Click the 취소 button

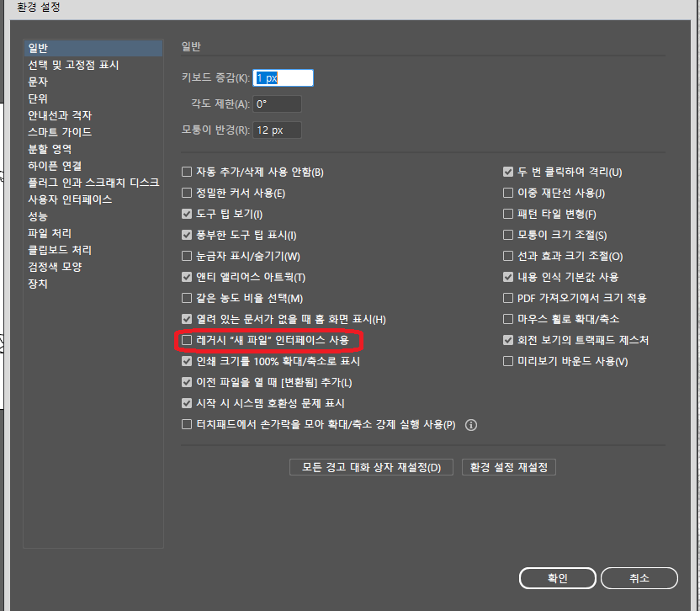pos(639,578)
